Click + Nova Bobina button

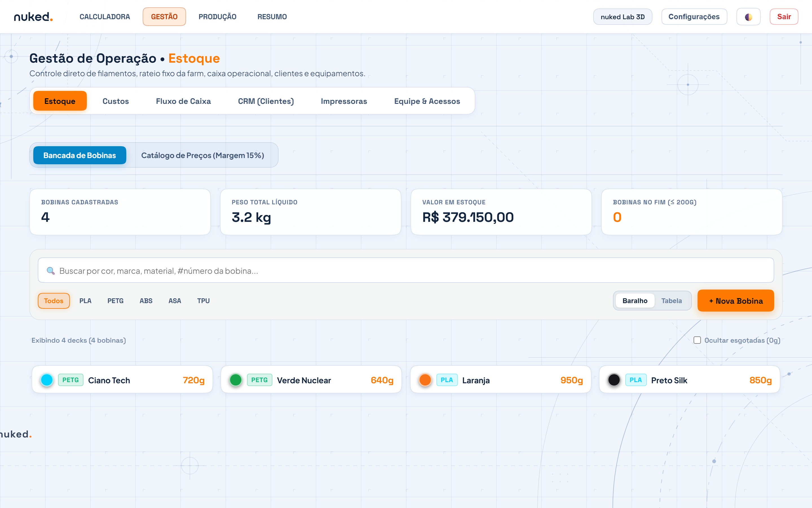point(736,301)
